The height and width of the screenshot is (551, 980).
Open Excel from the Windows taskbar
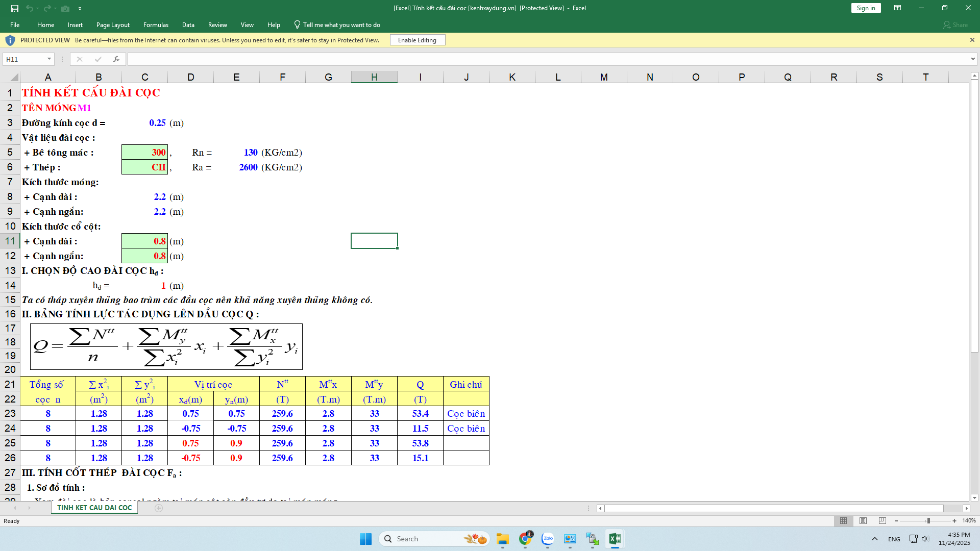[615, 539]
